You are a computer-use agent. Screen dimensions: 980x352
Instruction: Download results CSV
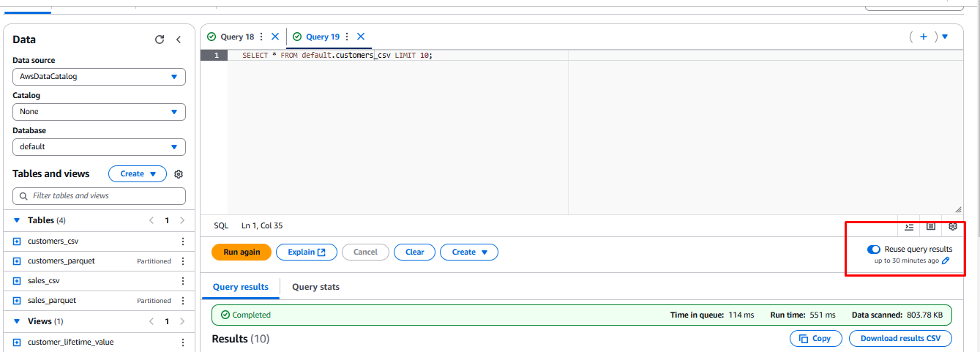[x=899, y=338]
